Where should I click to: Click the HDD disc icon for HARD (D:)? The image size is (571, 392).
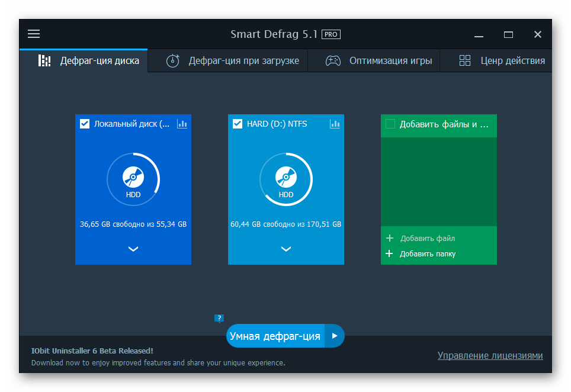coord(285,177)
